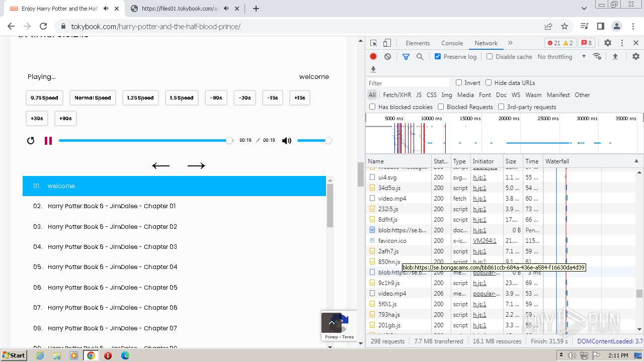Viewport: 644px width, 362px height.
Task: Check Has blocked cookies
Action: [372, 107]
